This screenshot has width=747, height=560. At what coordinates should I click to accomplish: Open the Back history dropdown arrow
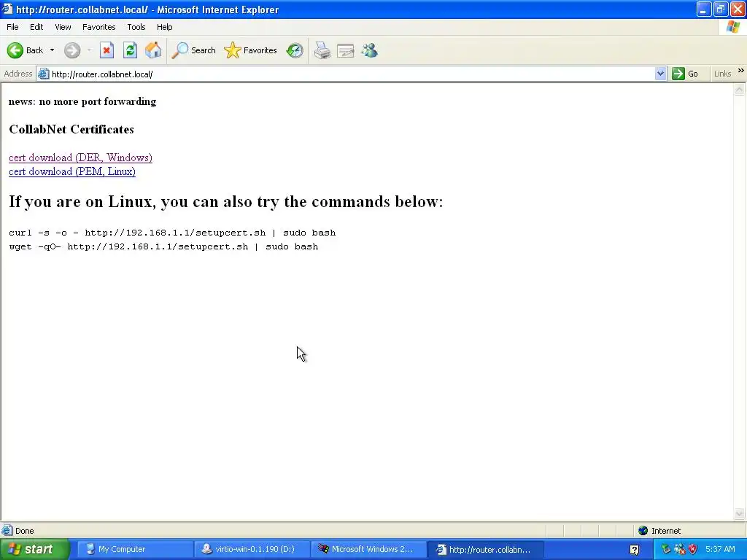pos(52,50)
